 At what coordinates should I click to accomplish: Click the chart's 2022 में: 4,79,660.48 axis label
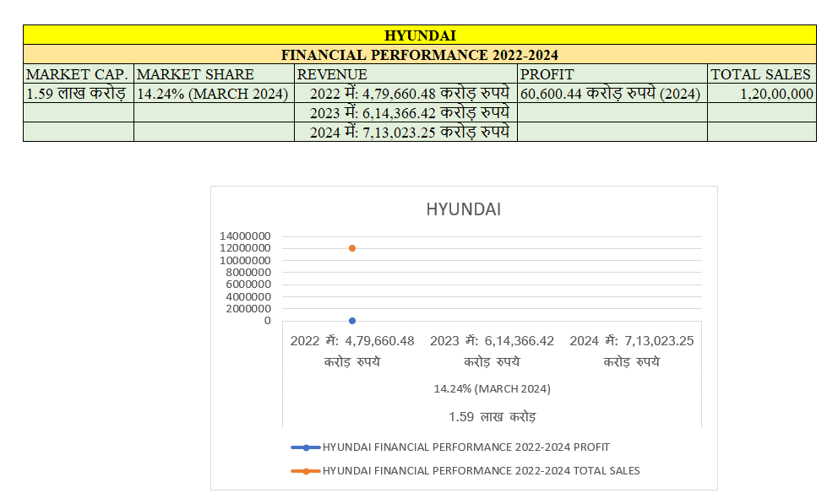pyautogui.click(x=352, y=350)
